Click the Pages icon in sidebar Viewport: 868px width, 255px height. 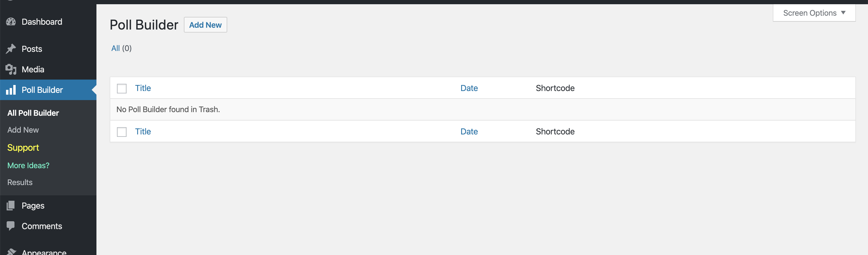click(x=11, y=206)
